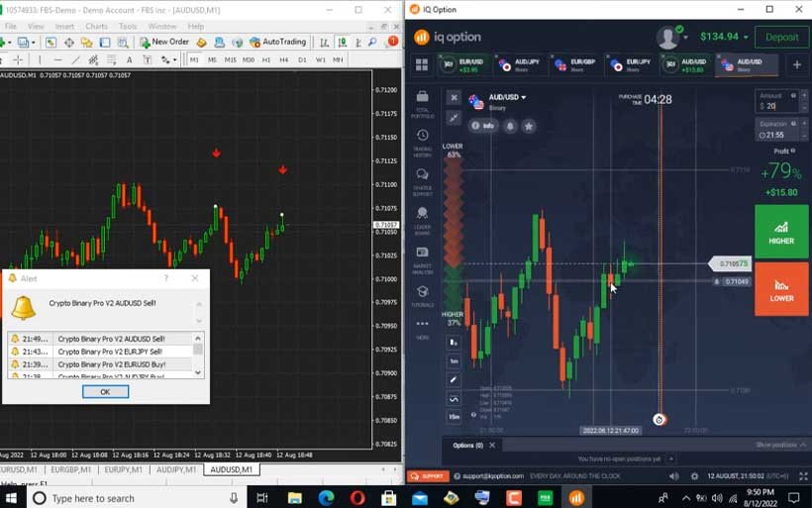Open Total Portfolio in the IQ Option sidebar

tap(423, 101)
